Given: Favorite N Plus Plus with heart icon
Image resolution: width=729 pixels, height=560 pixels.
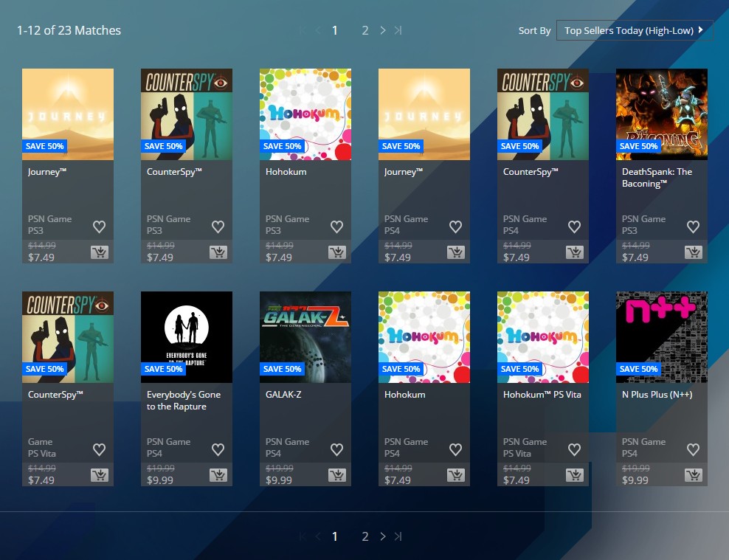Looking at the screenshot, I should pyautogui.click(x=694, y=449).
